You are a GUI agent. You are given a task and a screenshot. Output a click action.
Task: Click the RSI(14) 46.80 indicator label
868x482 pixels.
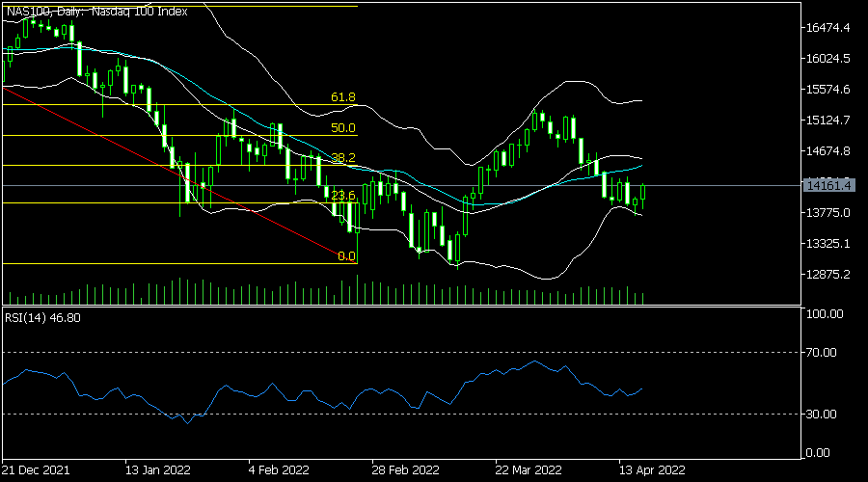point(42,318)
